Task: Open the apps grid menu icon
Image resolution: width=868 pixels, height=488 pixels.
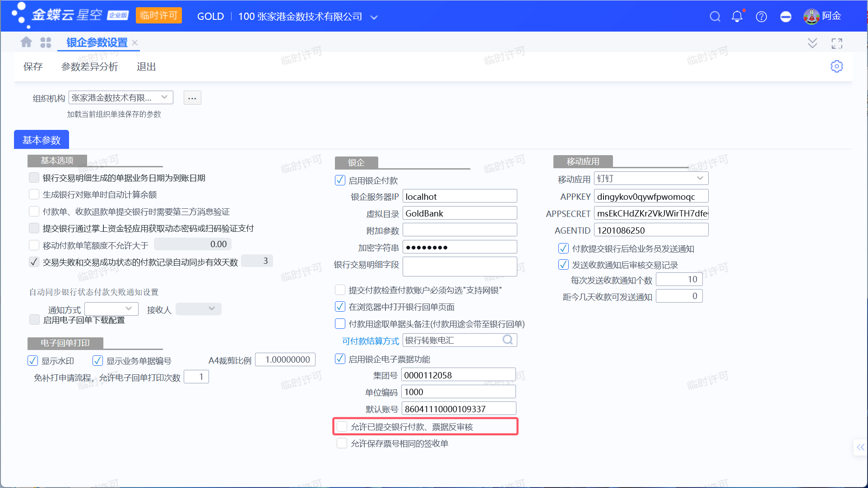Action: 46,42
